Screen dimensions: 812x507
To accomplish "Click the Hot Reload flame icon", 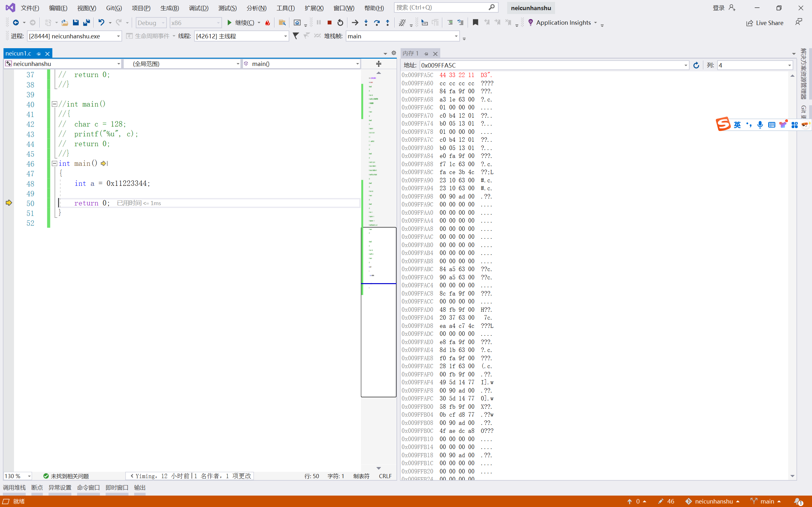I will pyautogui.click(x=267, y=23).
